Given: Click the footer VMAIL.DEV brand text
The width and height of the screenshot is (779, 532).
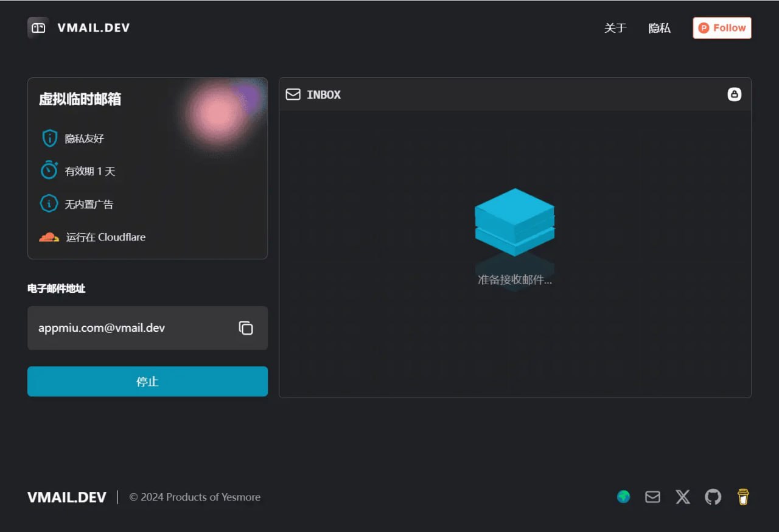Looking at the screenshot, I should point(67,497).
